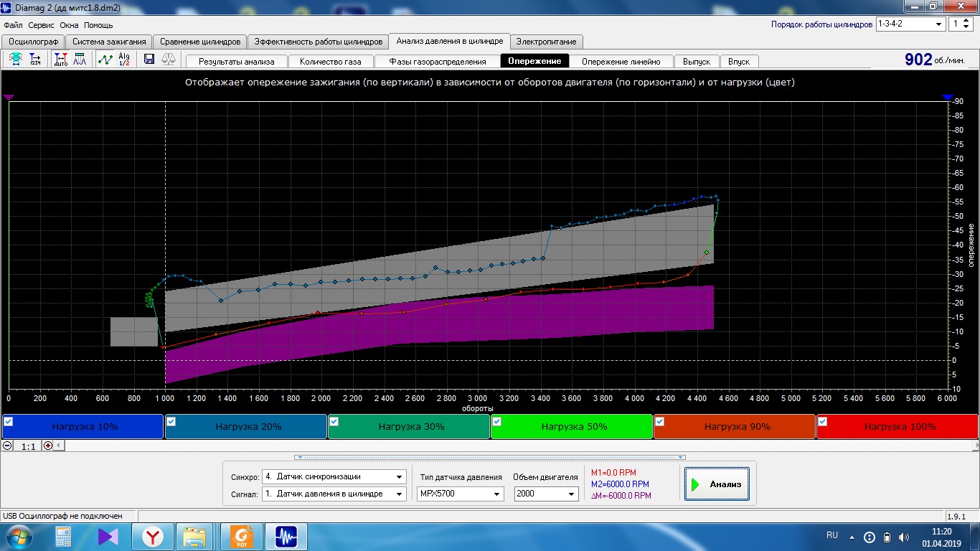Click the 902 об./мин. RPM readout

tap(936, 60)
